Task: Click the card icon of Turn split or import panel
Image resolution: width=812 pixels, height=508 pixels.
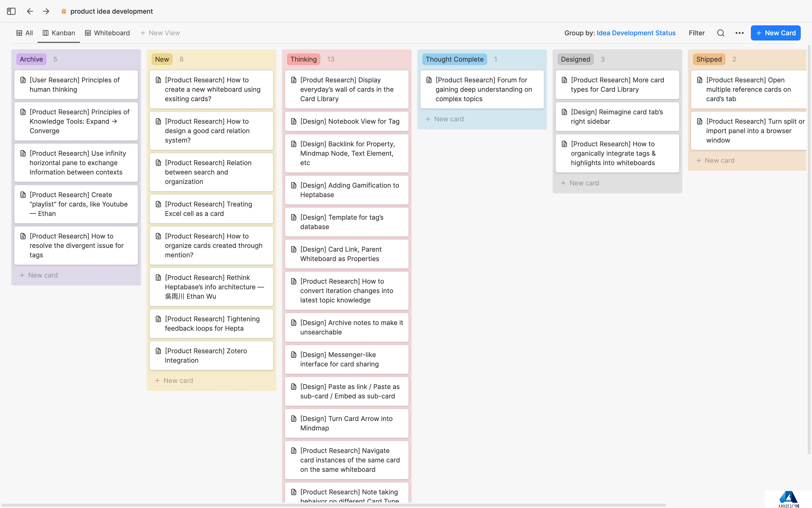Action: (x=700, y=121)
